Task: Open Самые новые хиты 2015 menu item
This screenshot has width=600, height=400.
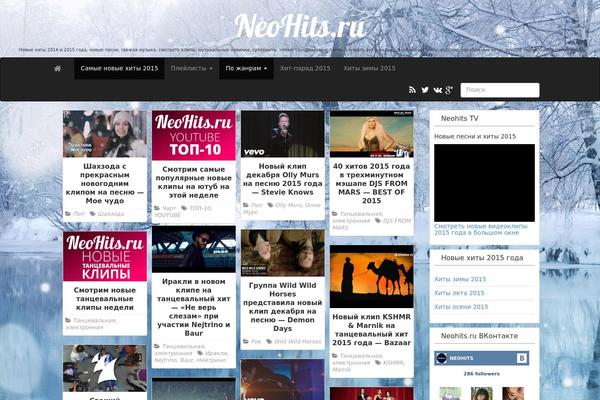Action: coord(119,69)
